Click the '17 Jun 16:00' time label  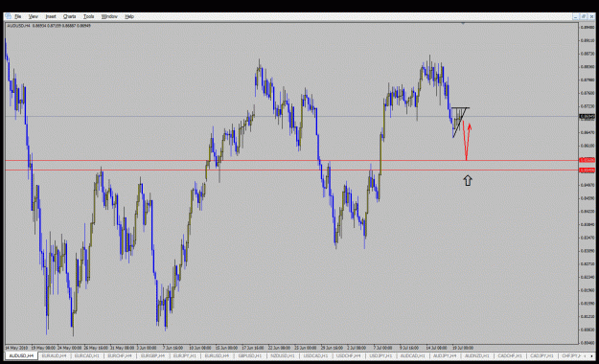click(253, 348)
